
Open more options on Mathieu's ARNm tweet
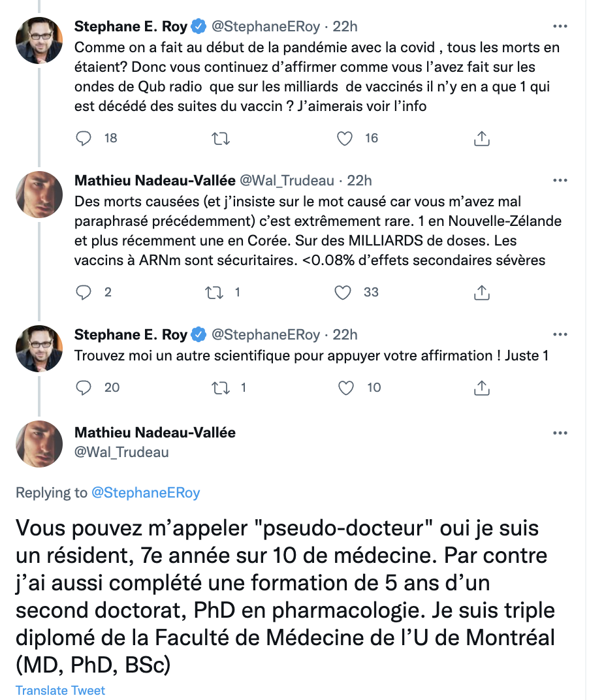(x=560, y=180)
